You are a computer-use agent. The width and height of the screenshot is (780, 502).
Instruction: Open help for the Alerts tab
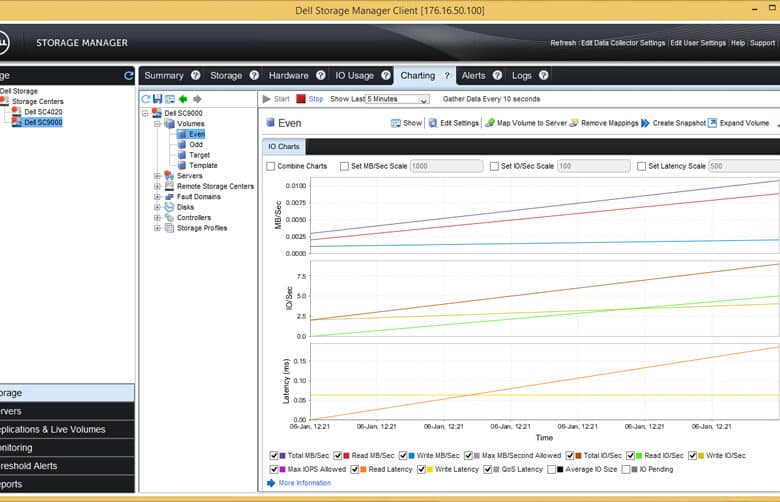coord(497,75)
